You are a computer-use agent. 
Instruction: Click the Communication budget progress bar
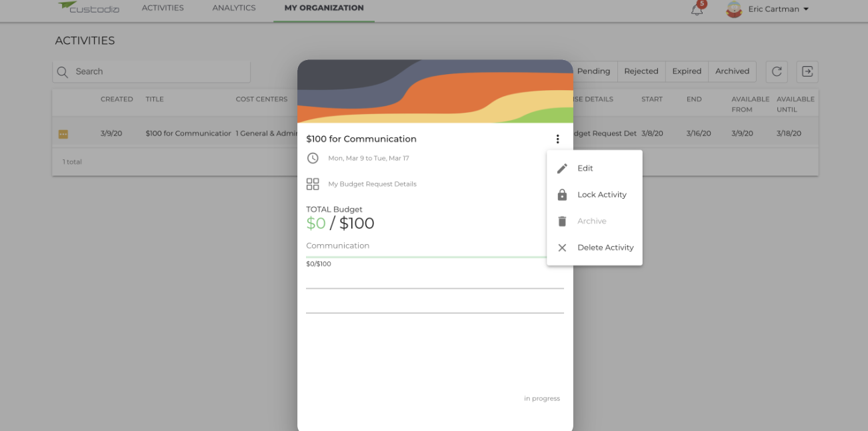point(427,257)
